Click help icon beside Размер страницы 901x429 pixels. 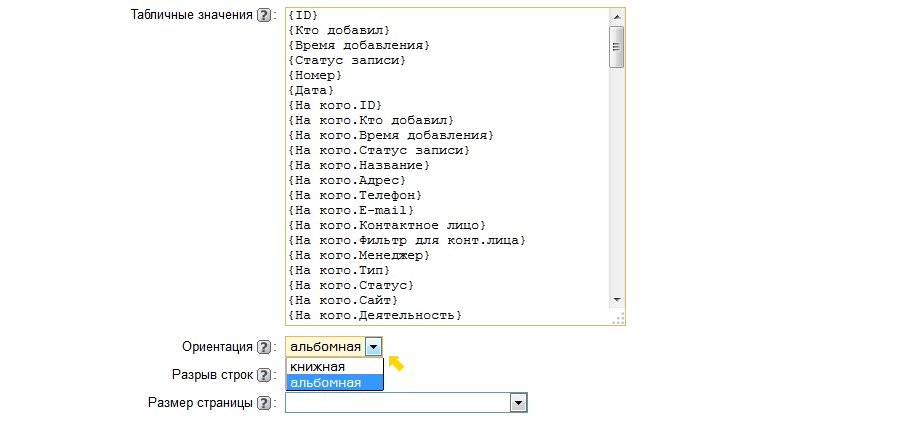tap(264, 403)
